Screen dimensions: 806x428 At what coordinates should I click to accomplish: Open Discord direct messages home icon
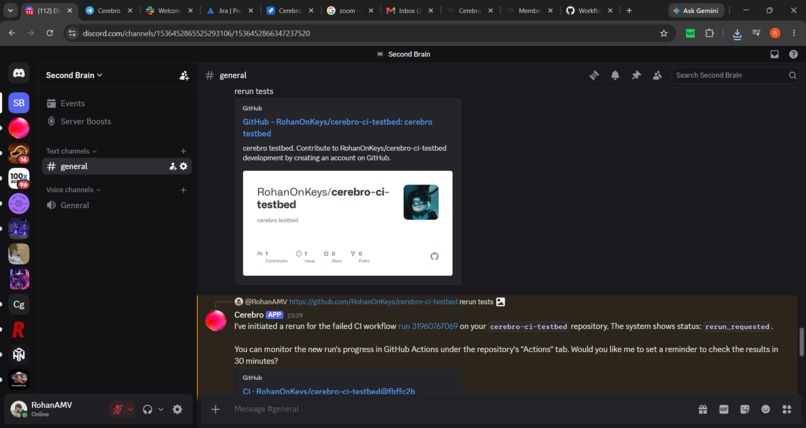[x=19, y=73]
